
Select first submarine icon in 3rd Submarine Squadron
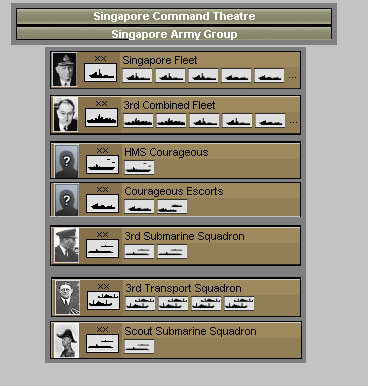[139, 252]
